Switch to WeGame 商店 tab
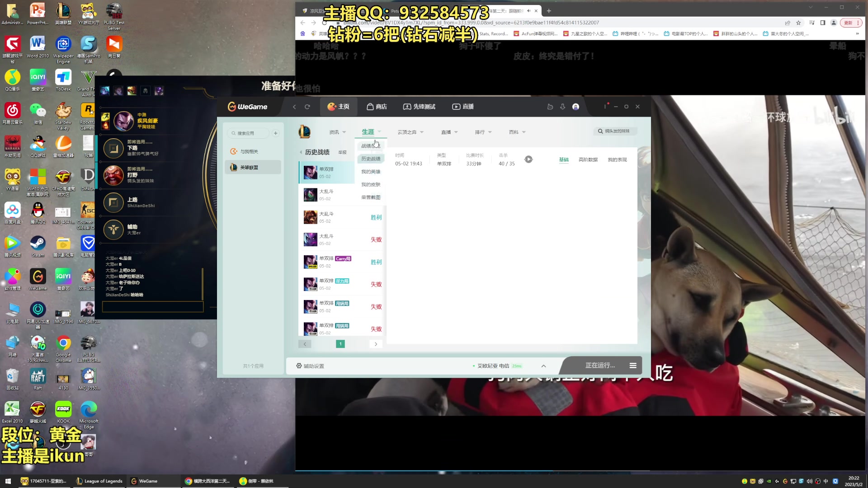 click(x=377, y=107)
